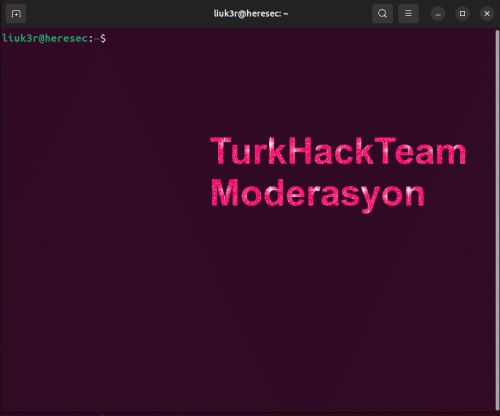Viewport: 500px width, 416px height.
Task: Click the terminal vertical scrollbar
Action: [497, 220]
